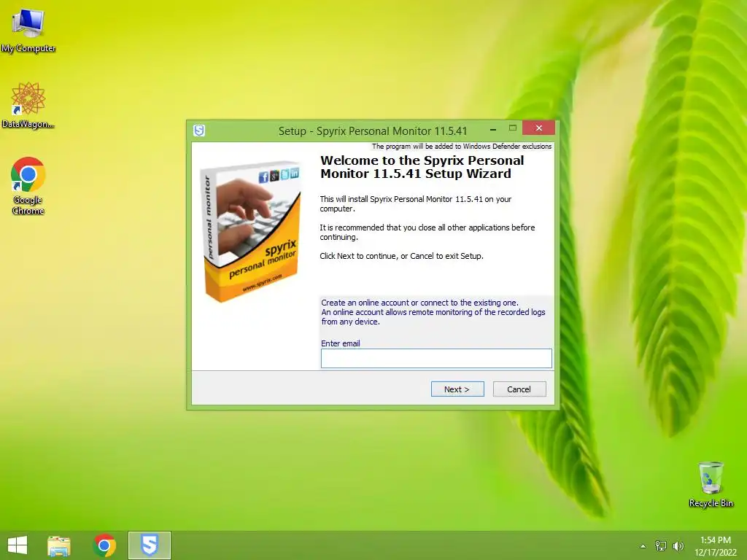Select the DataWagon desktop shortcut
Screen dimensions: 747x560
[28, 105]
